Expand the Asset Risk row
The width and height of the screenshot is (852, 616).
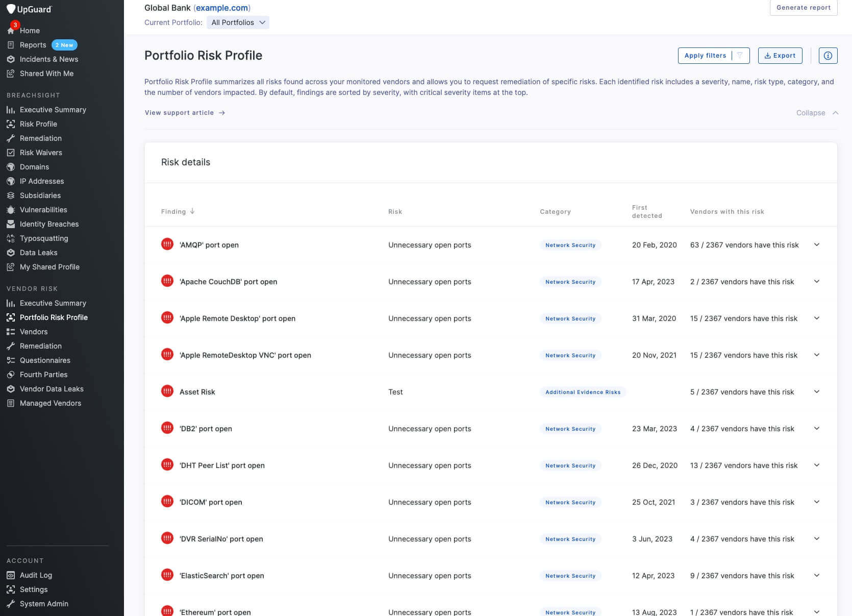point(817,392)
